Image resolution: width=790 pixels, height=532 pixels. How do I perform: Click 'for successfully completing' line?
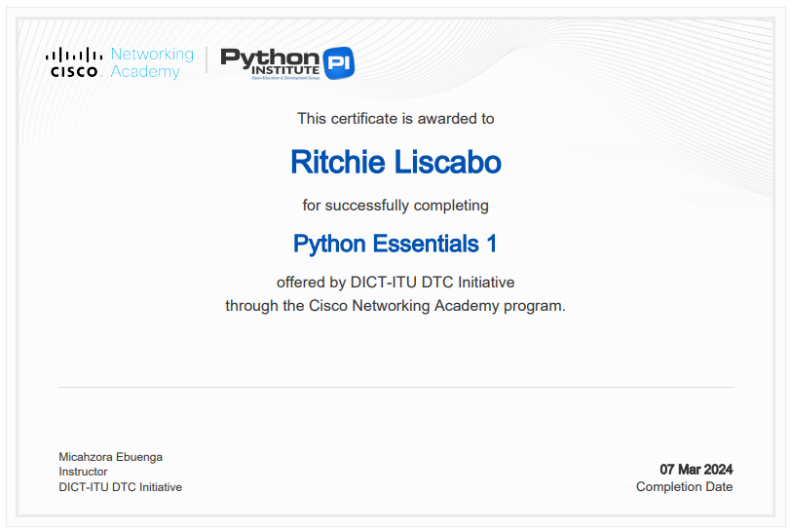[x=395, y=206]
